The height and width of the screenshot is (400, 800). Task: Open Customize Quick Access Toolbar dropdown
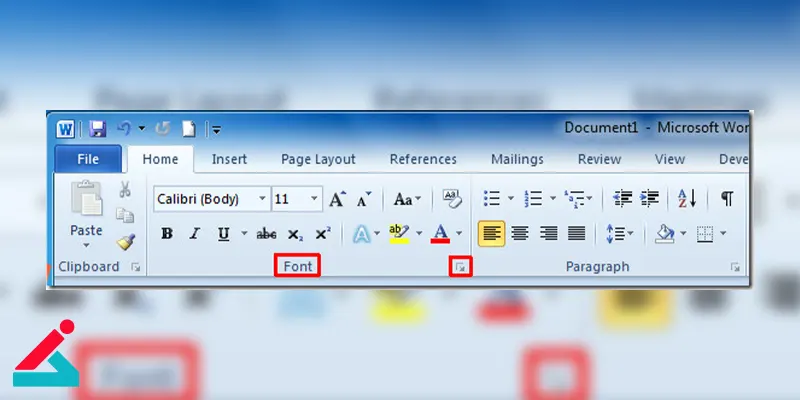pos(216,130)
